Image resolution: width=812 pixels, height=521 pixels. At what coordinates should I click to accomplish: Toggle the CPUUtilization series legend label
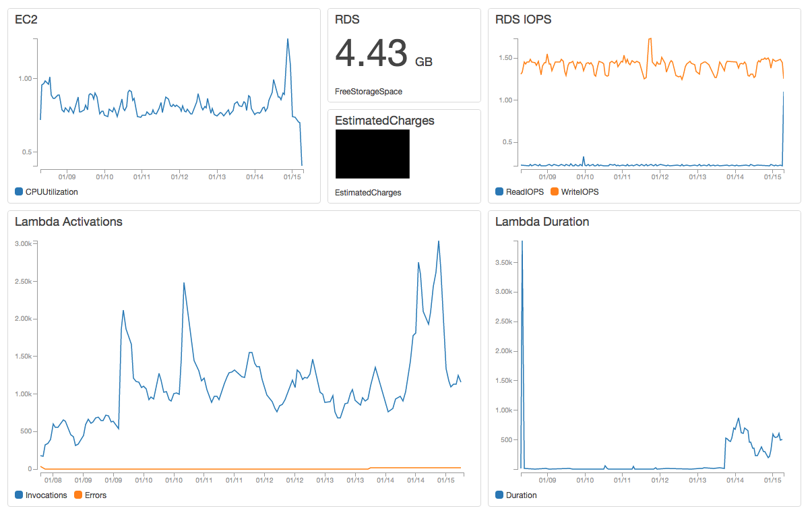pyautogui.click(x=51, y=192)
